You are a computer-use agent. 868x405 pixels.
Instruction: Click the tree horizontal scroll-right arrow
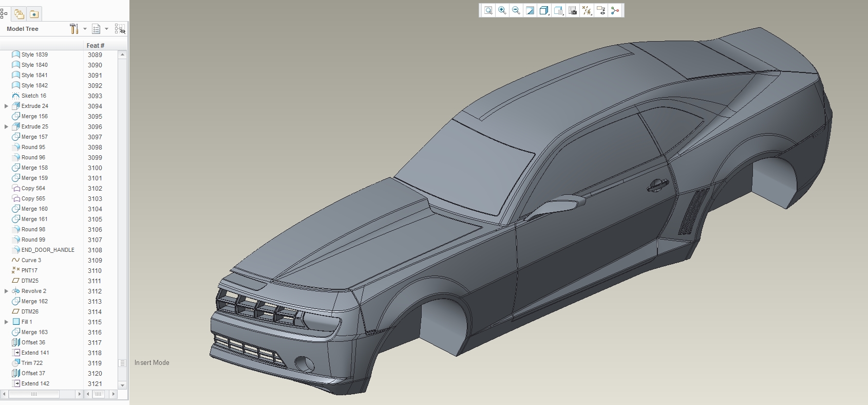pos(79,394)
